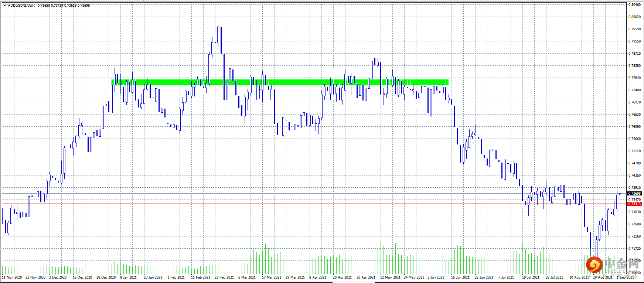Click the orange CNGOLD logo watermark
Image resolution: width=644 pixels, height=283 pixels.
point(594,265)
